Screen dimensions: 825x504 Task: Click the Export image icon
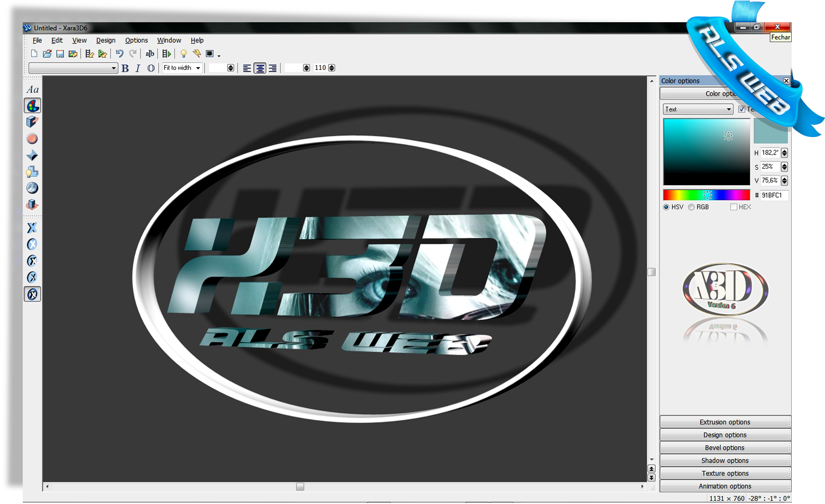(x=73, y=53)
